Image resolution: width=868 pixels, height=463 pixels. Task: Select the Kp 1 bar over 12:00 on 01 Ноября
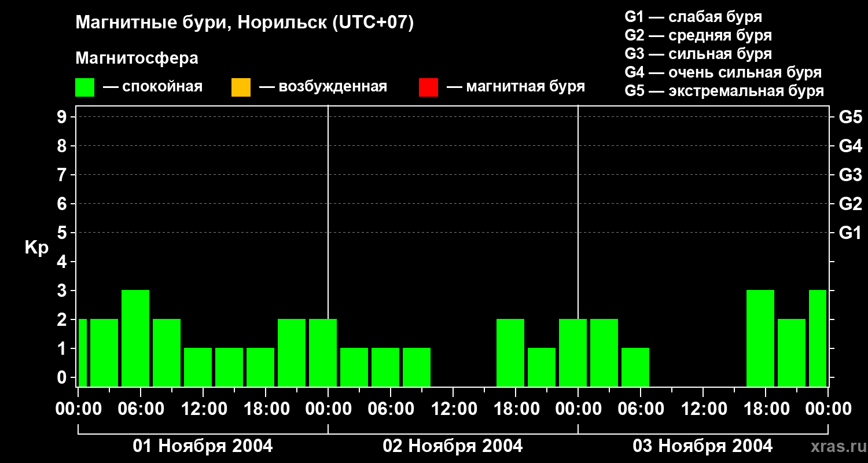pos(198,367)
